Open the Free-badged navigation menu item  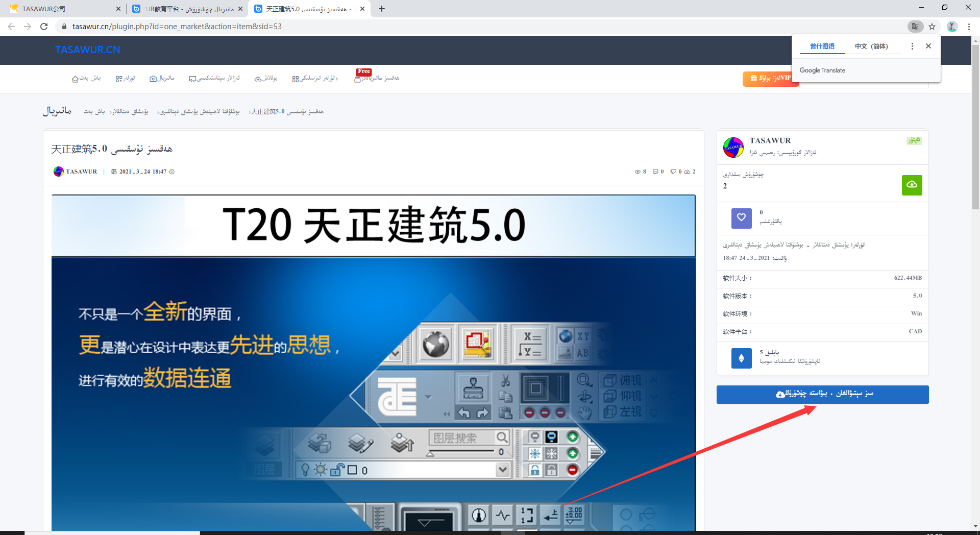tap(378, 79)
